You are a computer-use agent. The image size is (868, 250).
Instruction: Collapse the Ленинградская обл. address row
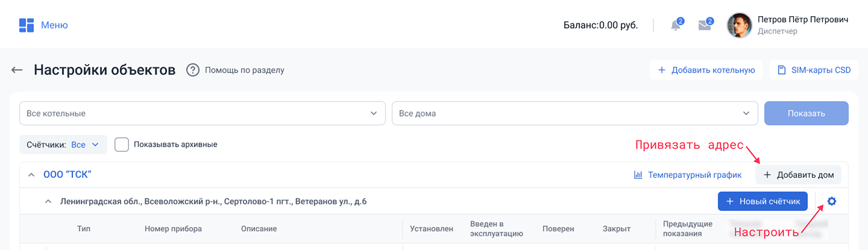48,202
